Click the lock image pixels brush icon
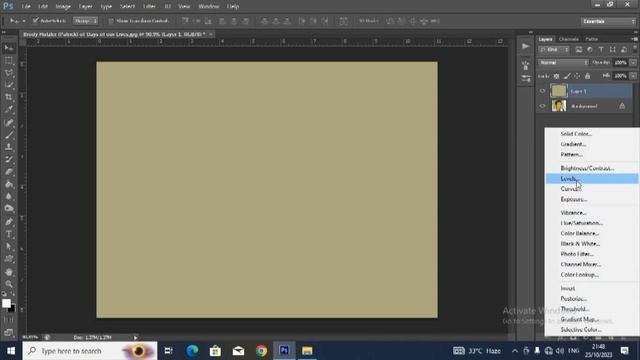Viewport: 640px width, 360px height. tap(567, 76)
